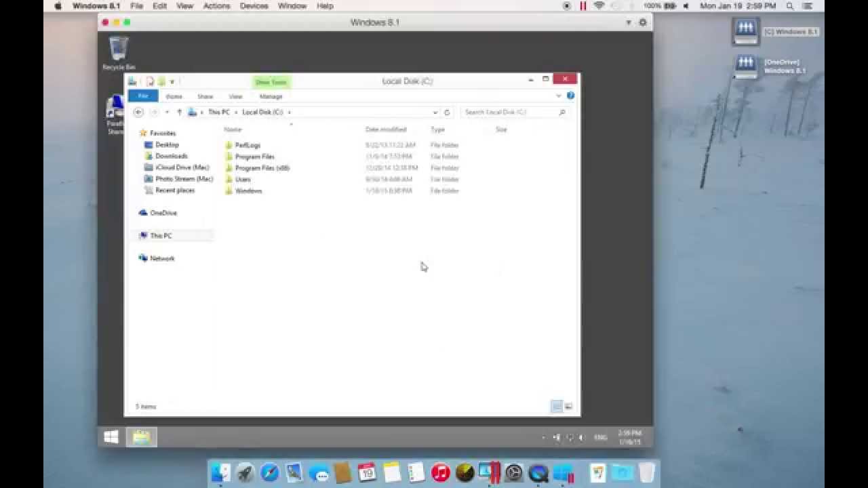
Task: Open the Apple menu
Action: 58,5
